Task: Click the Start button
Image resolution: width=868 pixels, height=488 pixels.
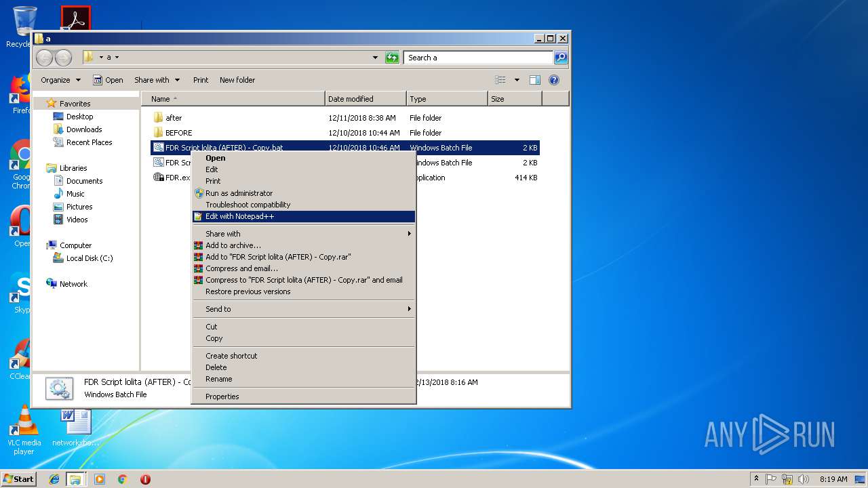Action: (19, 479)
